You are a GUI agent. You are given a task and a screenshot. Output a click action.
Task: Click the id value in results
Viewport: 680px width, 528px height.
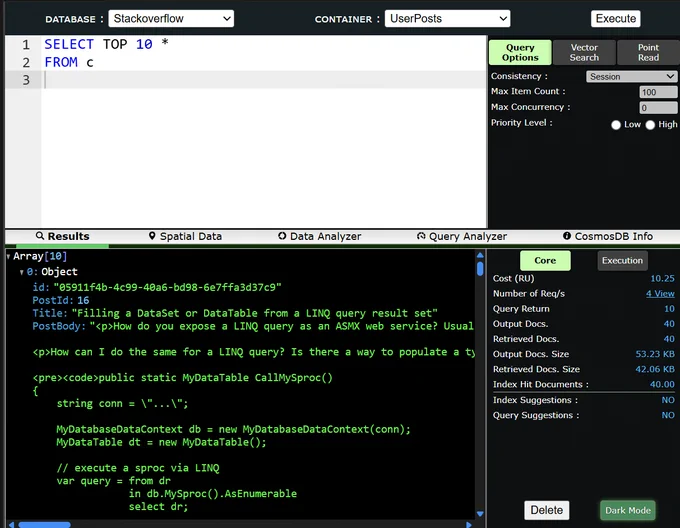point(167,287)
